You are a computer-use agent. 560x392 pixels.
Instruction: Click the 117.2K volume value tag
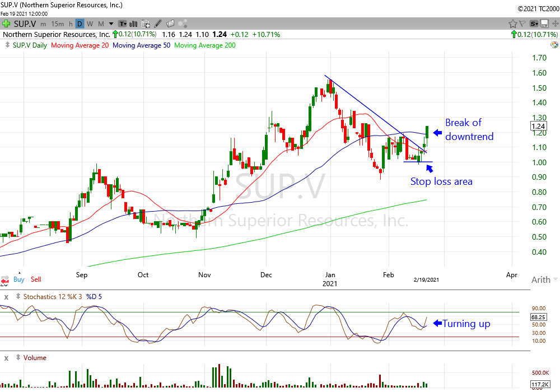540,385
